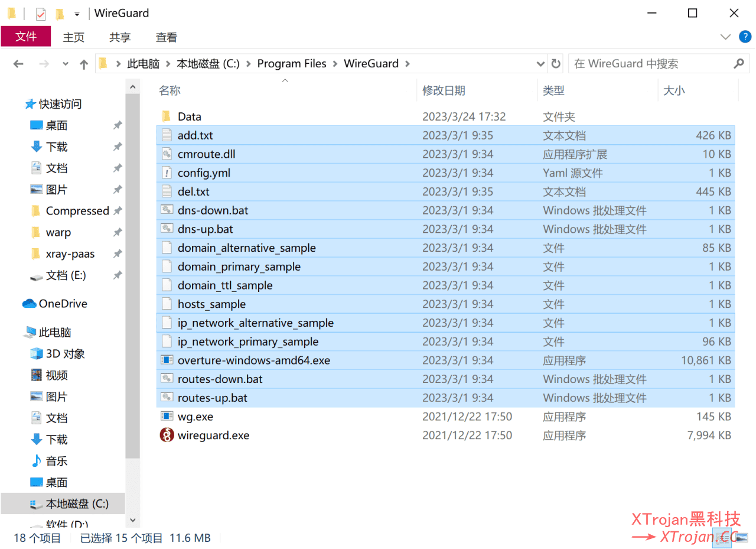Click new folder icon in title bar
The width and height of the screenshot is (756, 549).
tap(59, 14)
